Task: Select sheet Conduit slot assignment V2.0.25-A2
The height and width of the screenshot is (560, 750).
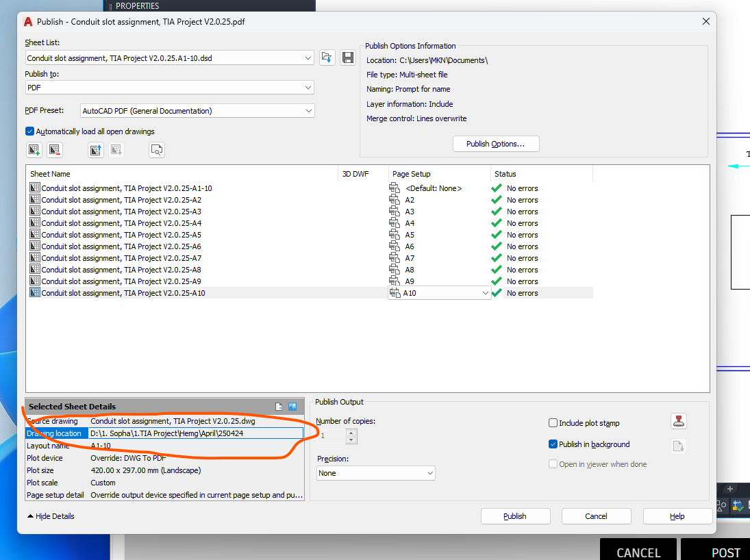Action: click(x=121, y=200)
